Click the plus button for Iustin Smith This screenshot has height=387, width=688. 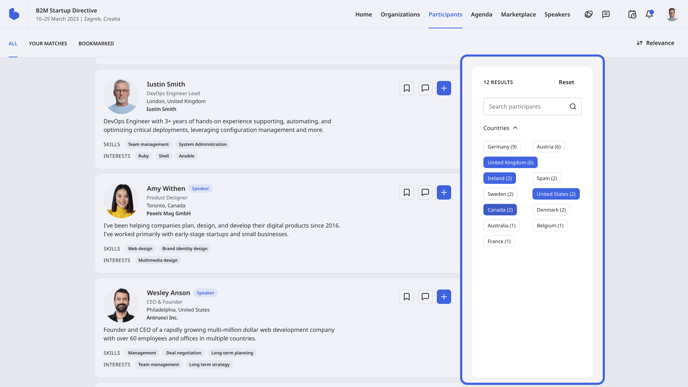click(x=444, y=88)
